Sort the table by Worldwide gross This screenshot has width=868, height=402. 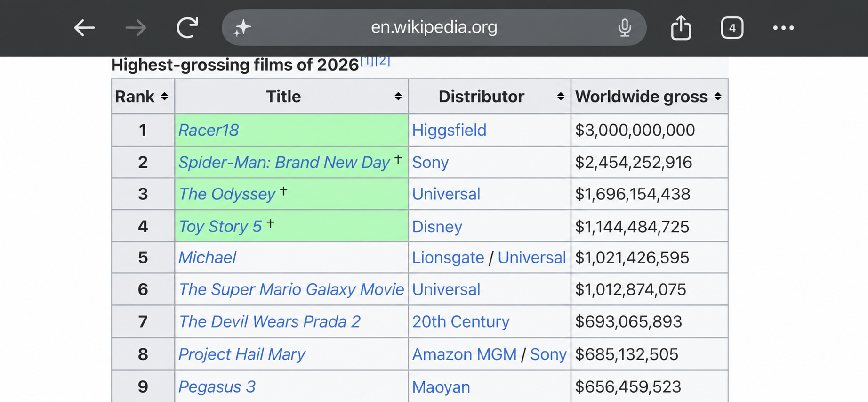718,96
